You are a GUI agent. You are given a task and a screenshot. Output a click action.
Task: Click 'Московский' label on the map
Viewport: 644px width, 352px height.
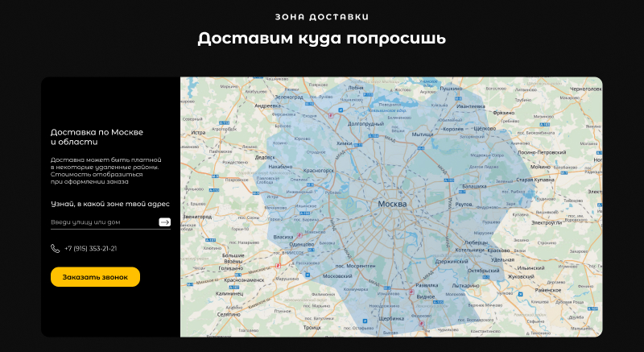[337, 276]
